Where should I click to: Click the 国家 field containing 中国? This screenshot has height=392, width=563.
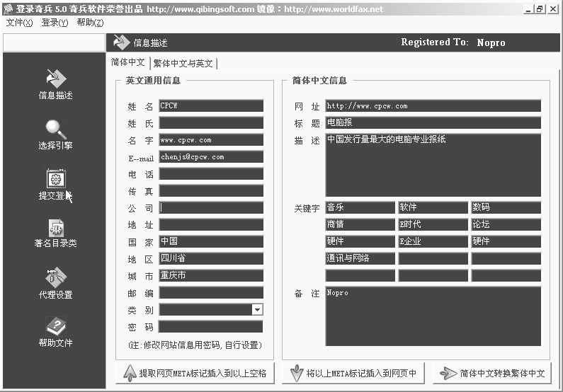[x=211, y=241]
